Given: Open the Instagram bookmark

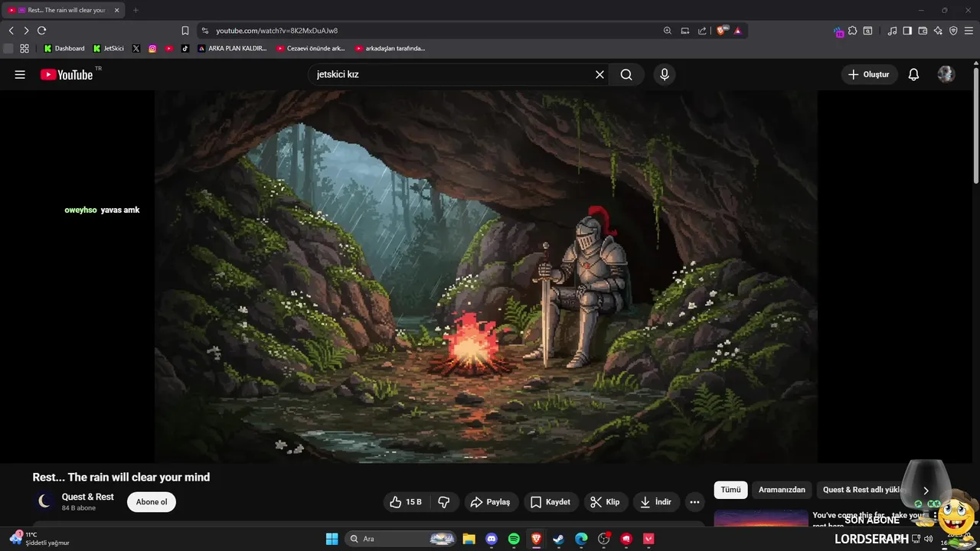Looking at the screenshot, I should [x=152, y=48].
